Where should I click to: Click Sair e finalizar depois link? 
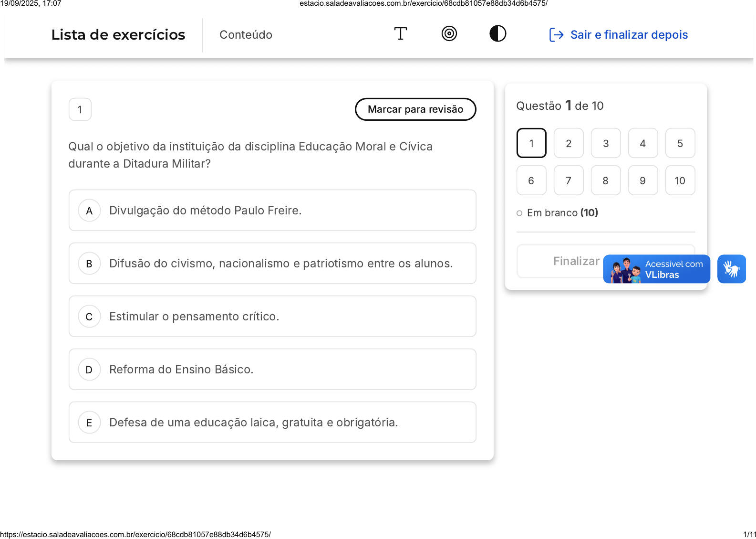(629, 35)
